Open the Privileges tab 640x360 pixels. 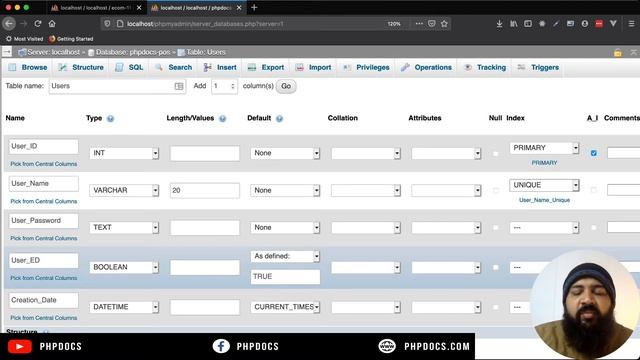[366, 67]
